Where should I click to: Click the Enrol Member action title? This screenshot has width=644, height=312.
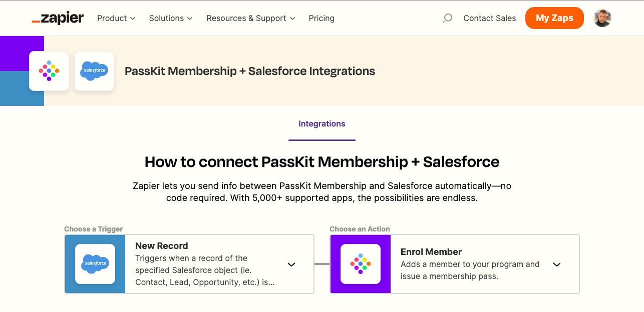tap(431, 252)
